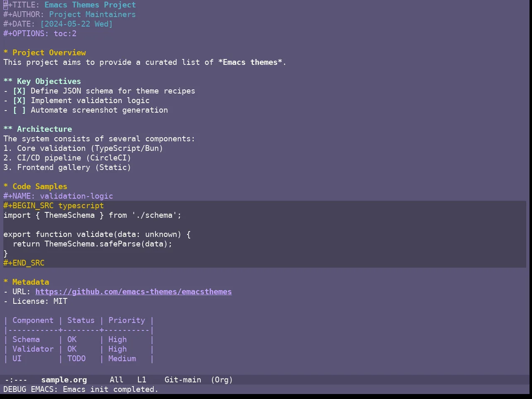Fold the Key Objectives subheading
The image size is (532, 399).
[x=42, y=81]
